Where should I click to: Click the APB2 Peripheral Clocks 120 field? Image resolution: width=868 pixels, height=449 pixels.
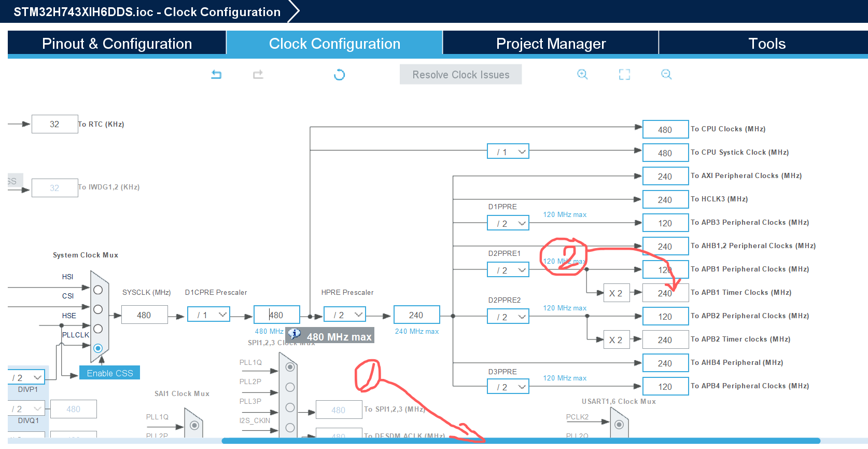(x=665, y=317)
